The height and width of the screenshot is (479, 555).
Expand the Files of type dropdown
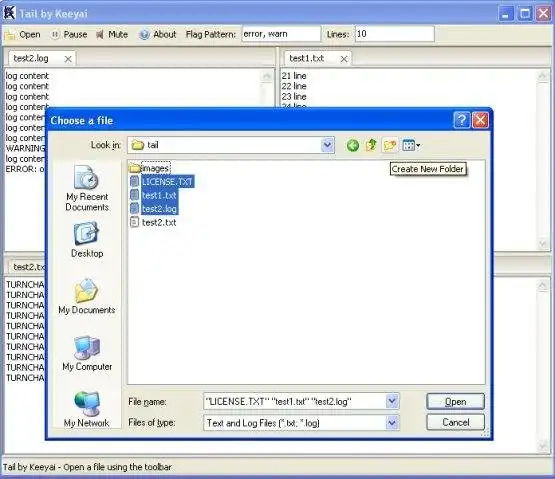392,422
